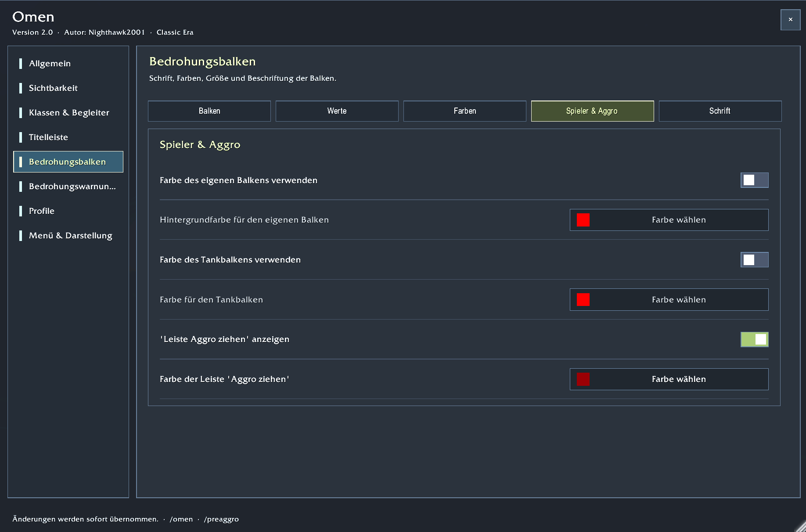Click the Tankbalken red color swatch
Screen dimensions: 806x532
click(x=583, y=300)
